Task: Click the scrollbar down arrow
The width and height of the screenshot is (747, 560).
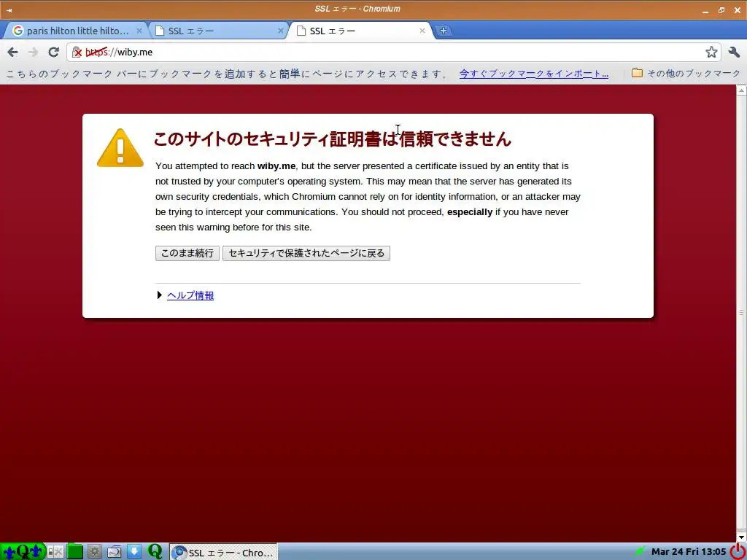Action: [x=742, y=537]
